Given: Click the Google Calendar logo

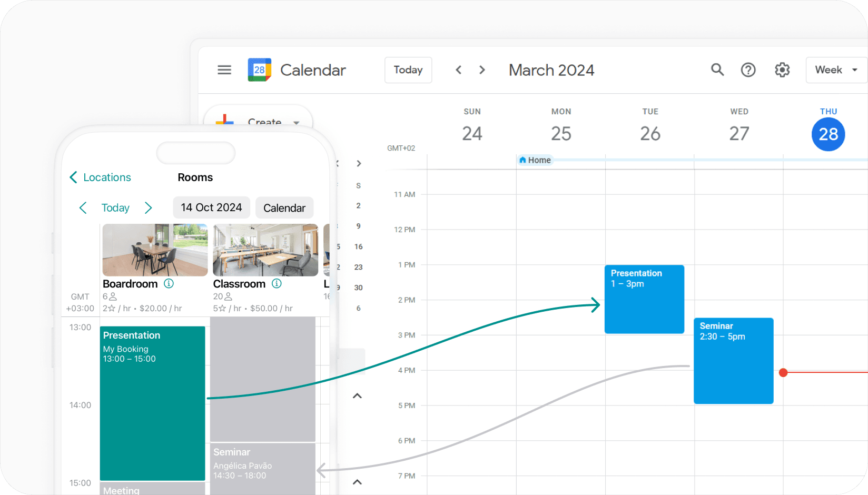Looking at the screenshot, I should click(259, 70).
